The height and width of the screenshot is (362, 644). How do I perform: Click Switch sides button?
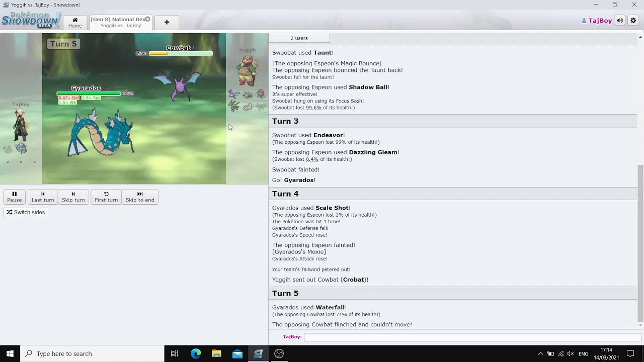click(26, 212)
